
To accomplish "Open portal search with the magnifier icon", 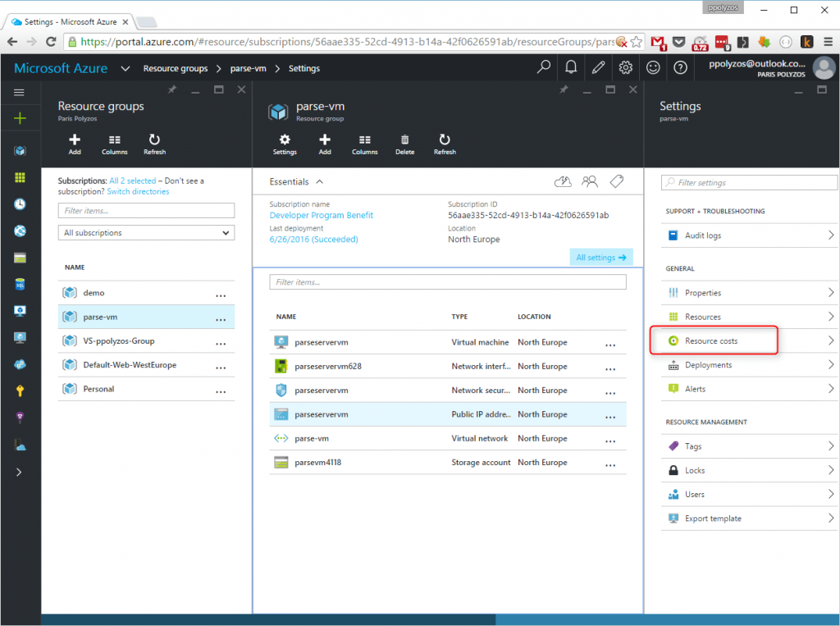I will tap(543, 68).
